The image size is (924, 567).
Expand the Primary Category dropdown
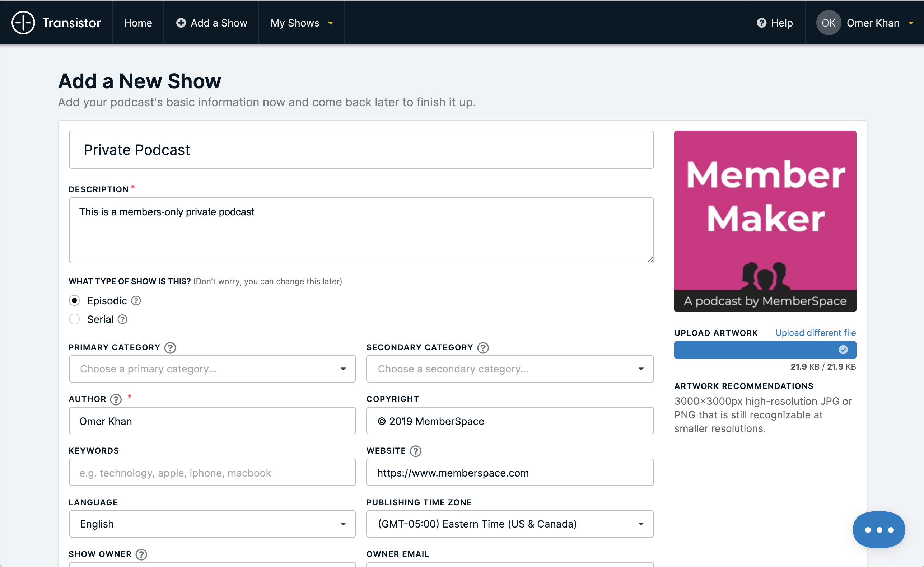[211, 368]
